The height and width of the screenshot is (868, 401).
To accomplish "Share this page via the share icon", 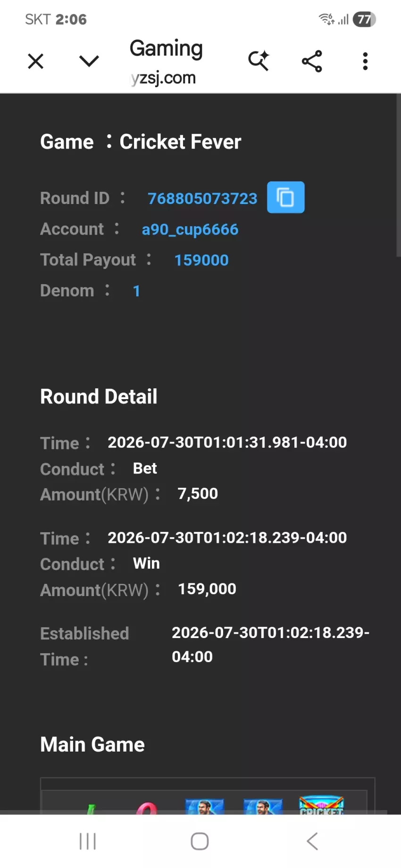I will coord(312,61).
